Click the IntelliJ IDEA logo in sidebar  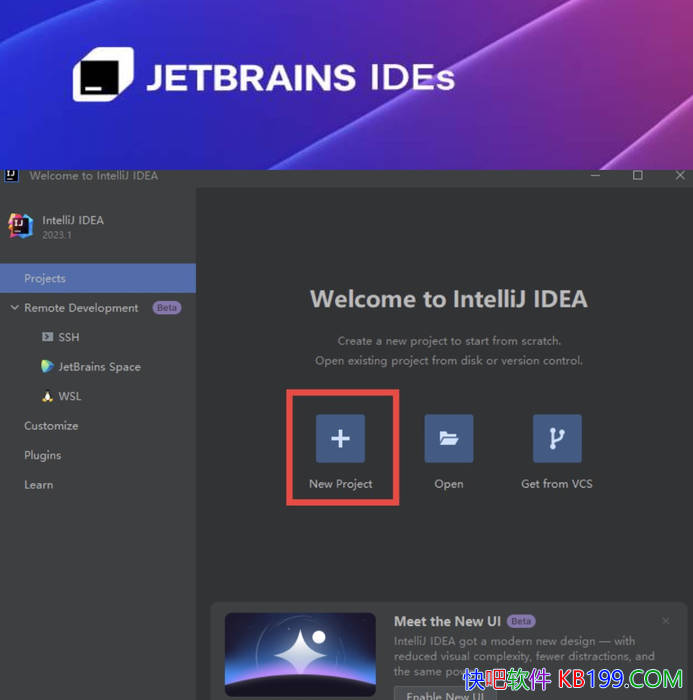[21, 226]
